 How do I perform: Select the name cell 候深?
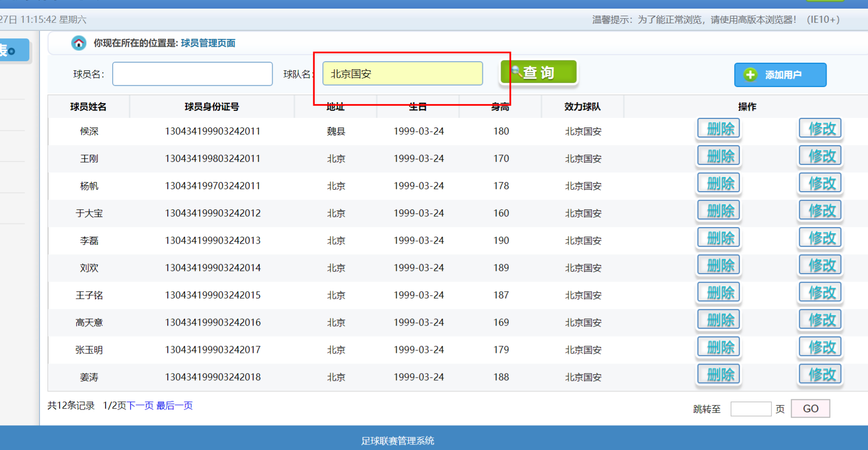click(x=89, y=131)
